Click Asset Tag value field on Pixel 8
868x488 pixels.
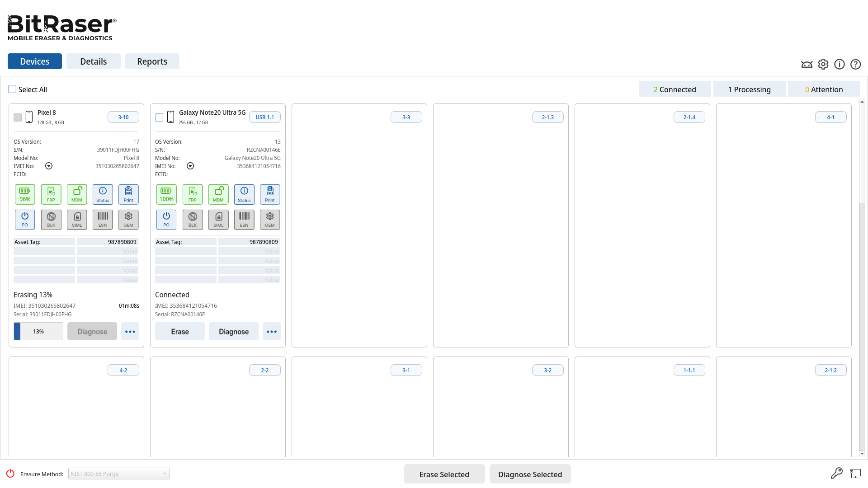click(108, 242)
